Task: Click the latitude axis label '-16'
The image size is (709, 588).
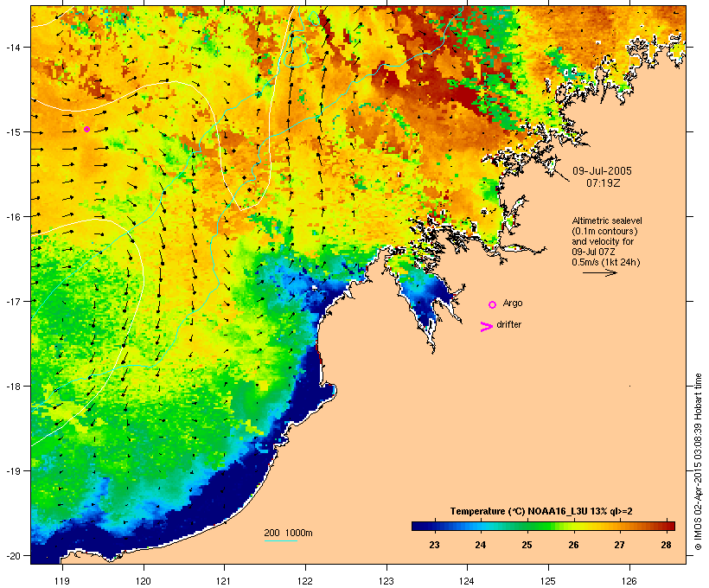Action: tap(12, 217)
